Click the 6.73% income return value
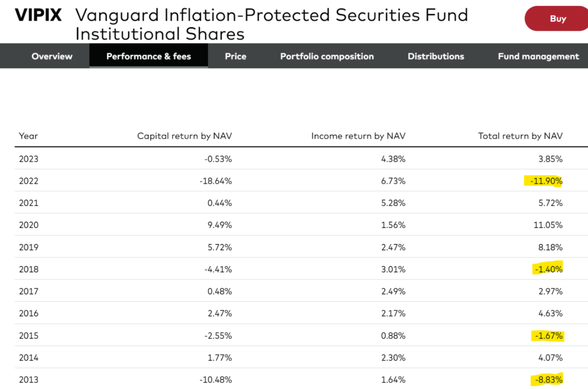Image resolution: width=588 pixels, height=389 pixels. click(x=394, y=181)
